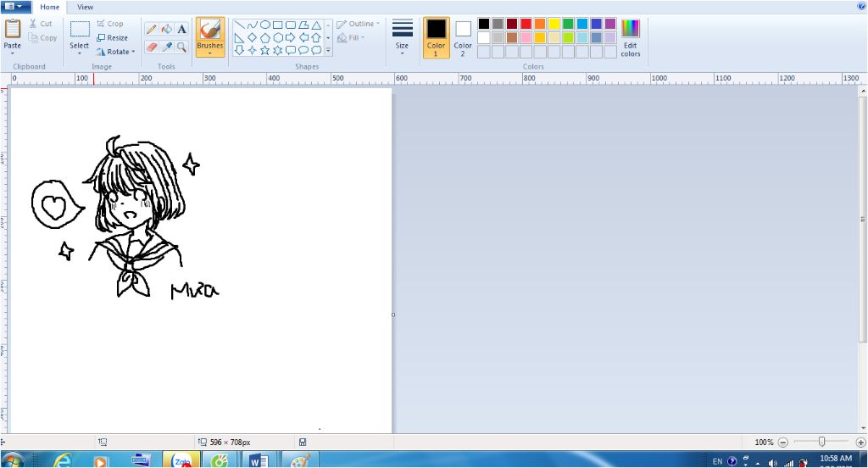Open Zalo from the taskbar
This screenshot has height=468, width=868.
pyautogui.click(x=181, y=460)
